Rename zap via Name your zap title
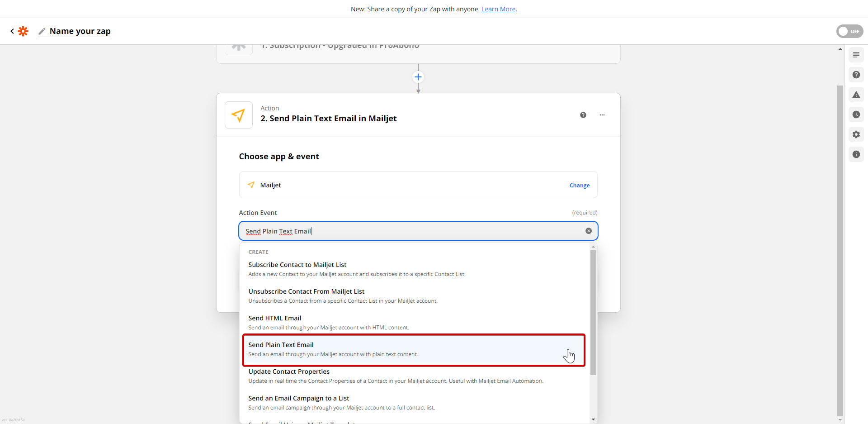The height and width of the screenshot is (424, 868). pyautogui.click(x=80, y=31)
